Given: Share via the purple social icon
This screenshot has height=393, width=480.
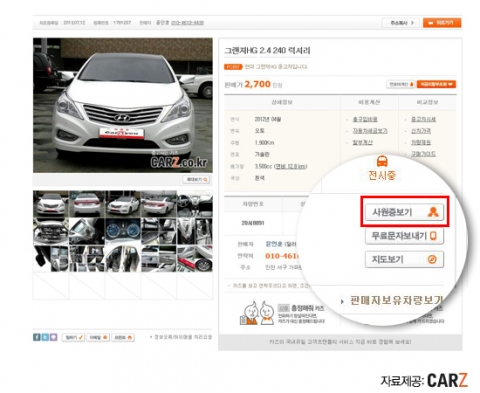Looking at the screenshot, I should [53, 337].
